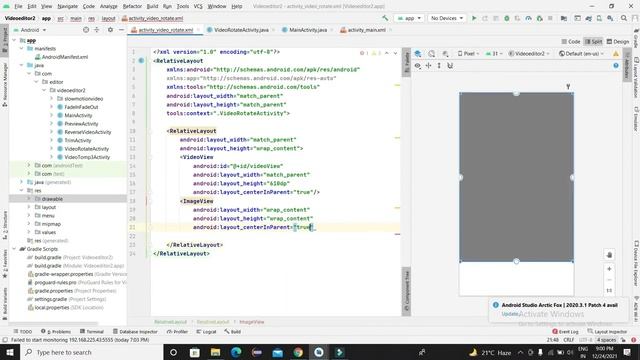Open File Explorer from the taskbar
Image resolution: width=640 pixels, height=360 pixels.
click(215, 352)
